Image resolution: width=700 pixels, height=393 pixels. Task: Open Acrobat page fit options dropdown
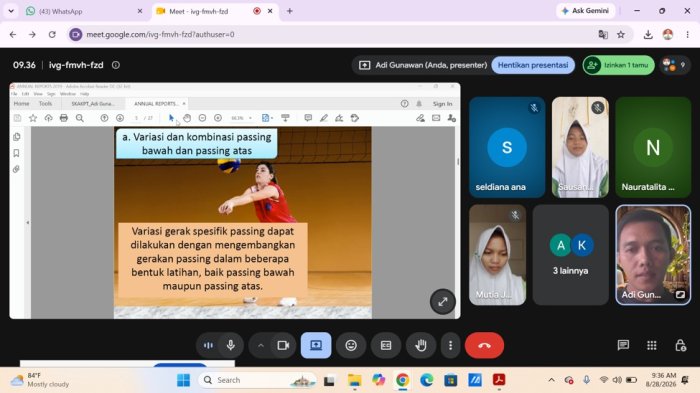267,118
